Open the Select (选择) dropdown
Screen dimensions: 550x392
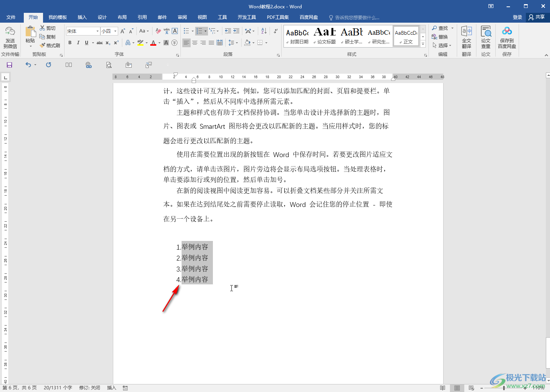tap(442, 45)
